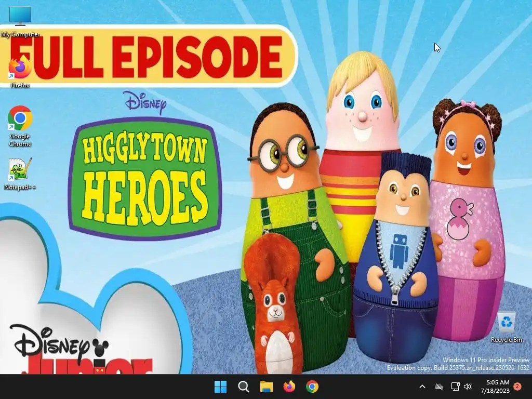Open the clock showing 5:05 AM
This screenshot has height=399, width=532.
495,387
